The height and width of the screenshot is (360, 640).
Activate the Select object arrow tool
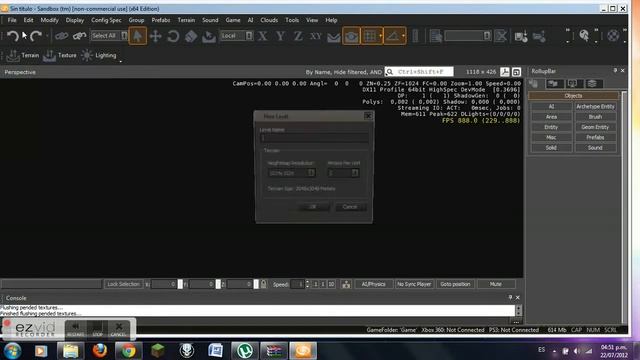pyautogui.click(x=138, y=36)
